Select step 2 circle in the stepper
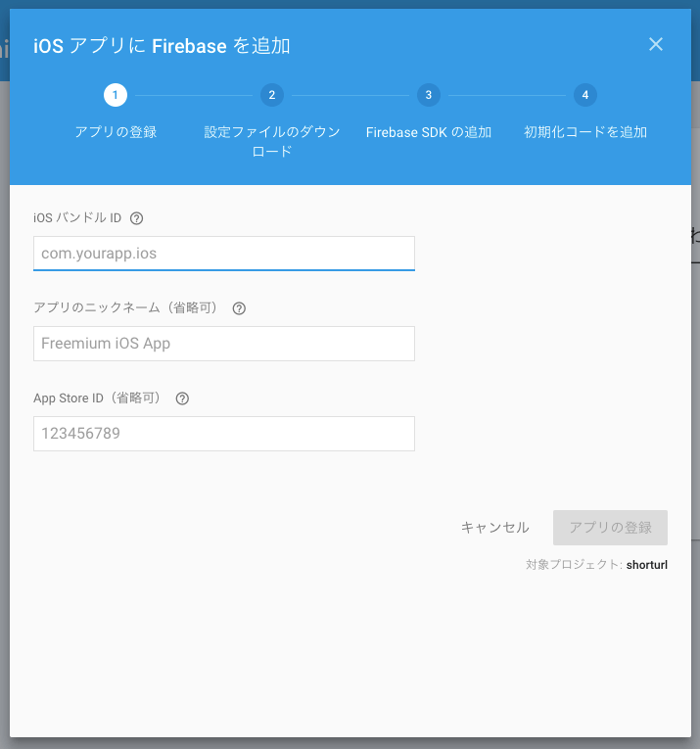 point(272,95)
